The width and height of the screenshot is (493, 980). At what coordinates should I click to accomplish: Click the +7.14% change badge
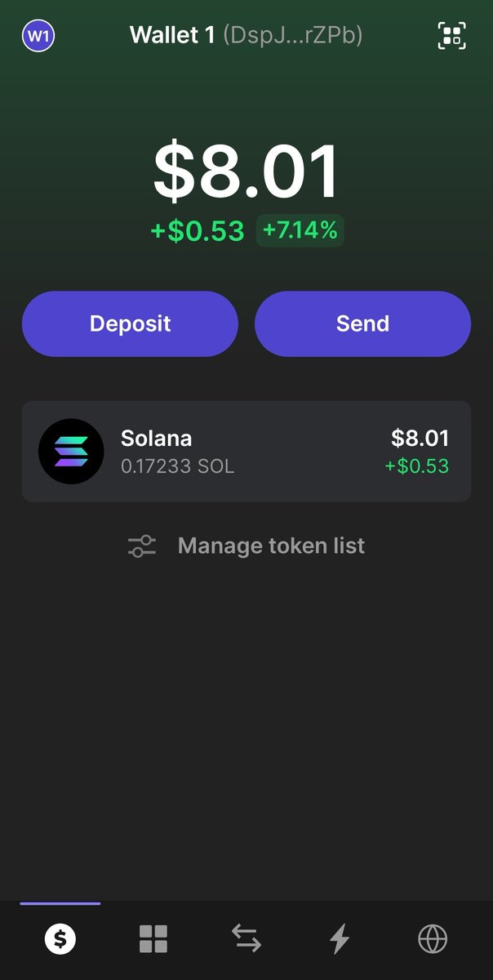coord(300,230)
